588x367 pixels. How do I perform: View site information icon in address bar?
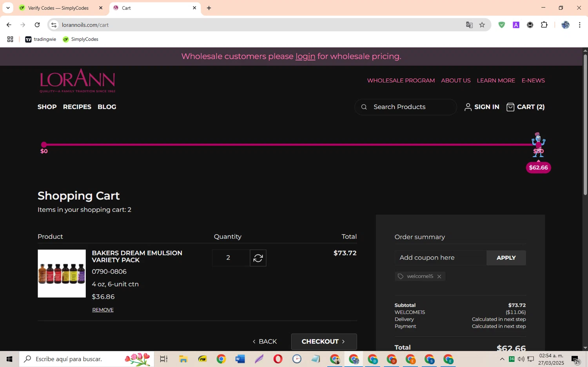point(54,25)
